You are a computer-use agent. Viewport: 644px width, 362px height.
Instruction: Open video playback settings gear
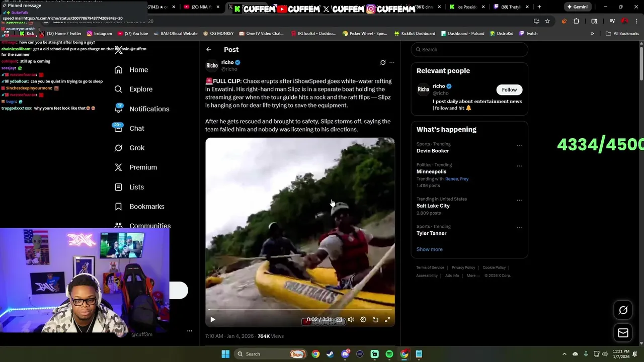(363, 319)
